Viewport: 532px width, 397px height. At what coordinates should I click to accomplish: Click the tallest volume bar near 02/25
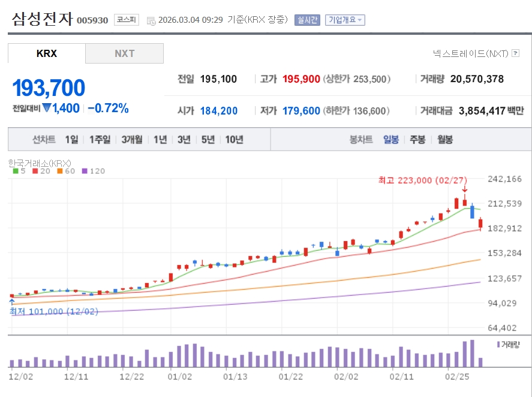click(473, 353)
